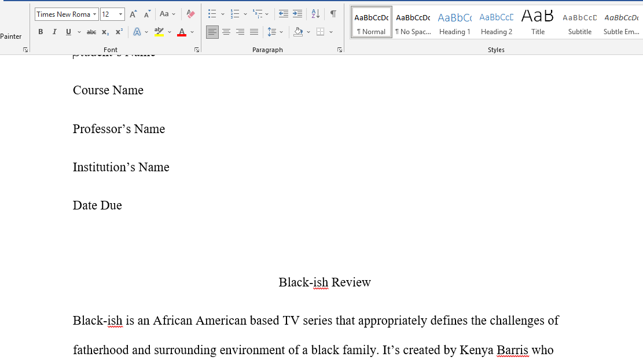
Task: Show paragraph marks and hidden symbols
Action: point(333,14)
